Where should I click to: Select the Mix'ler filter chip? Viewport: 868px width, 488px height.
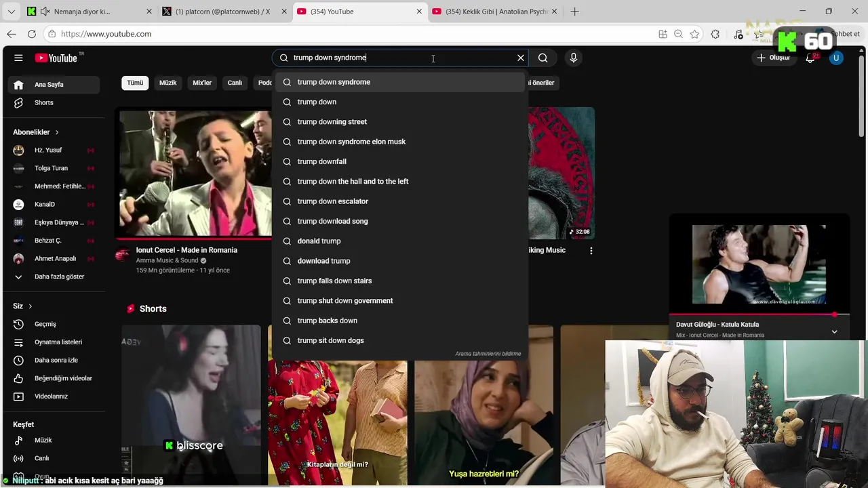click(x=202, y=83)
